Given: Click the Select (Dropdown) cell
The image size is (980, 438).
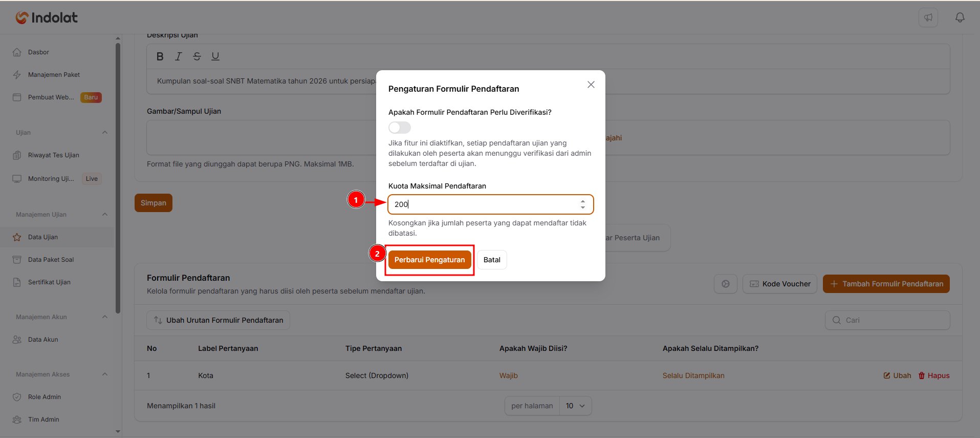Looking at the screenshot, I should click(377, 376).
